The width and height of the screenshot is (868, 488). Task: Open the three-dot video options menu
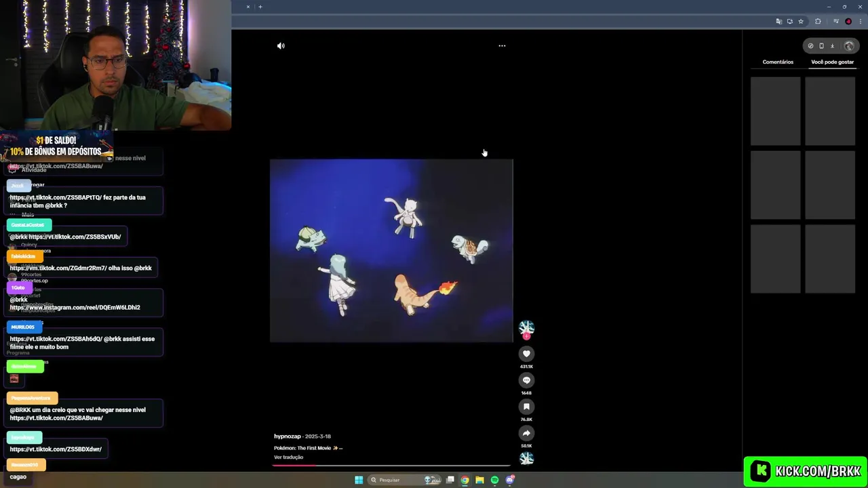point(502,46)
